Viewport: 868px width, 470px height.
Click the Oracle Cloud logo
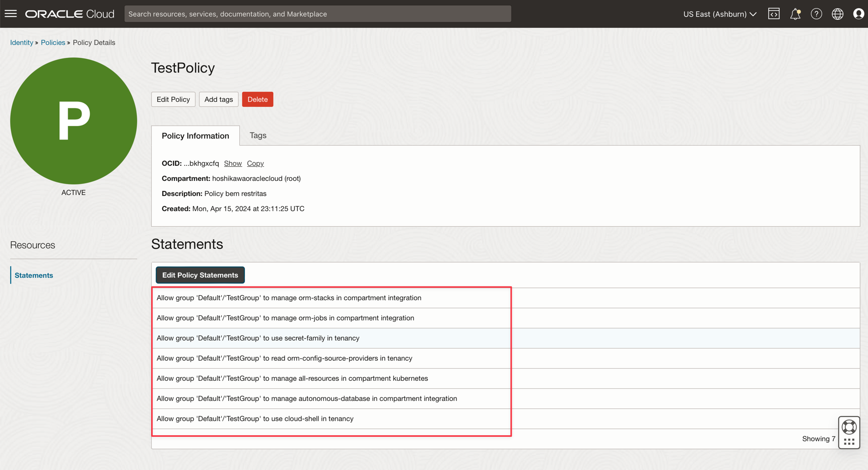(x=70, y=14)
